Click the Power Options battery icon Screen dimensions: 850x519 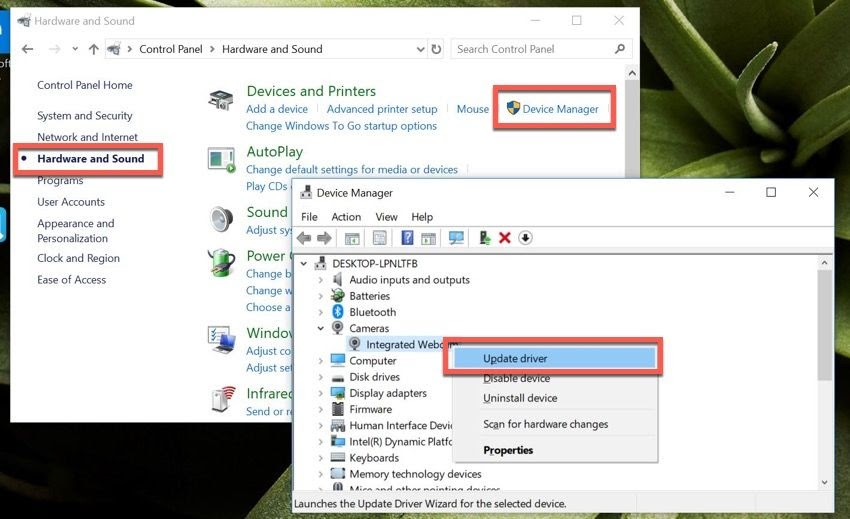[x=222, y=262]
